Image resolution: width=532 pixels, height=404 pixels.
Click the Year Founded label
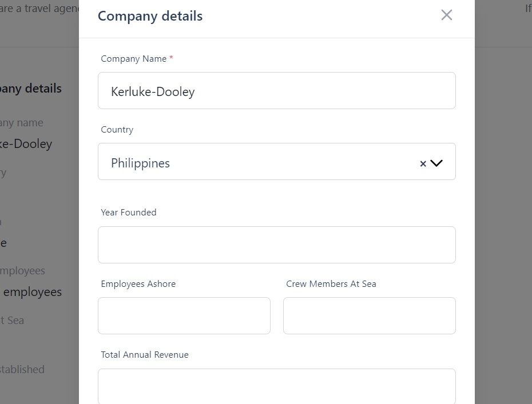point(129,212)
